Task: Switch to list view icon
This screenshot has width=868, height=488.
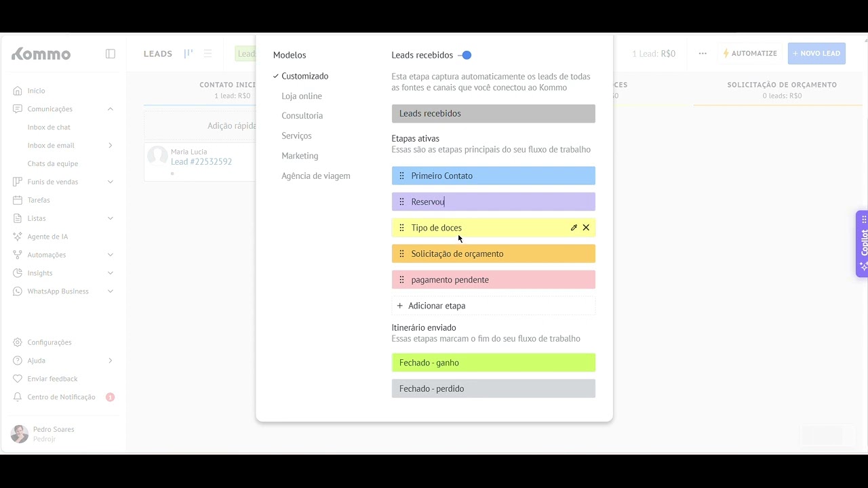Action: (x=208, y=54)
